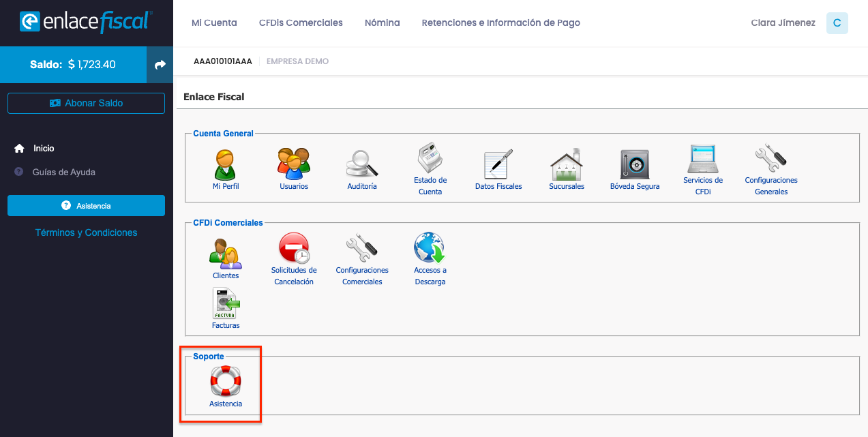868x437 pixels.
Task: Open Estado de Cuenta register icon
Action: (x=430, y=160)
